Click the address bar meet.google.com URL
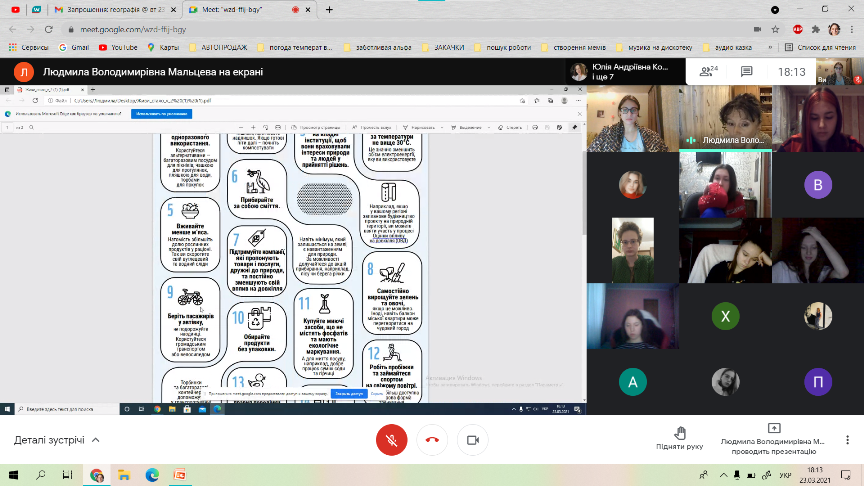 coord(133,29)
